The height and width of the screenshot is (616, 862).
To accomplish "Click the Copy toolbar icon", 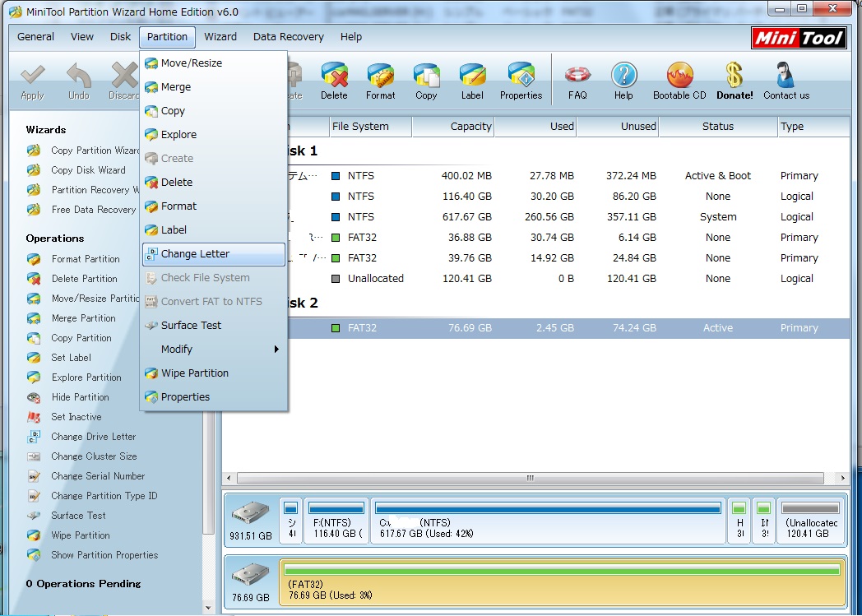I will [x=426, y=81].
